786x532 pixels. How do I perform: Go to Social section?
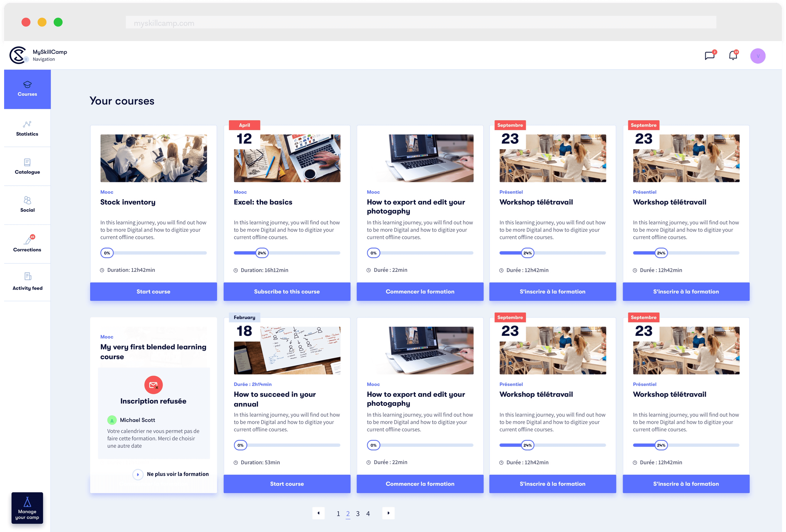tap(27, 204)
